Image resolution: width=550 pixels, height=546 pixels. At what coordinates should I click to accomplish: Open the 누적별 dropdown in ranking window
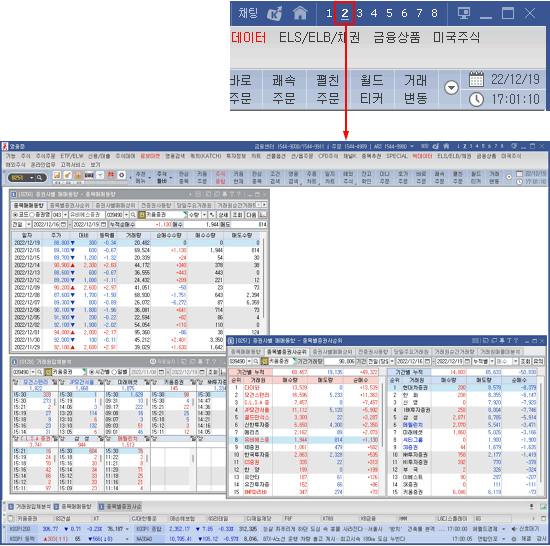click(483, 361)
